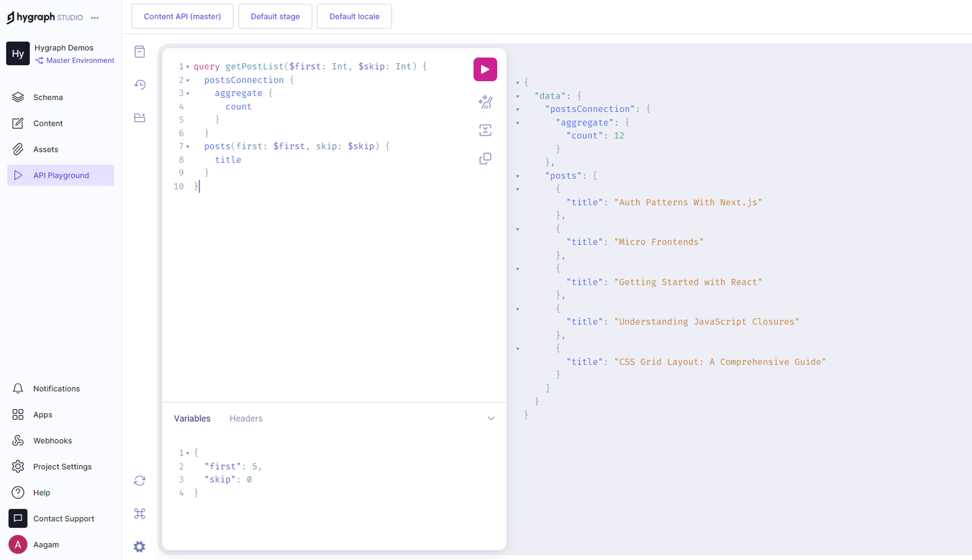Click the merge fragments icon
This screenshot has height=560, width=972.
tap(485, 131)
